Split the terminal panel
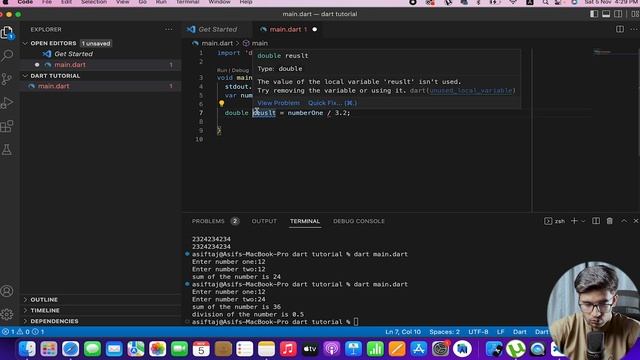Viewport: 640px width, 360px height. pos(596,221)
